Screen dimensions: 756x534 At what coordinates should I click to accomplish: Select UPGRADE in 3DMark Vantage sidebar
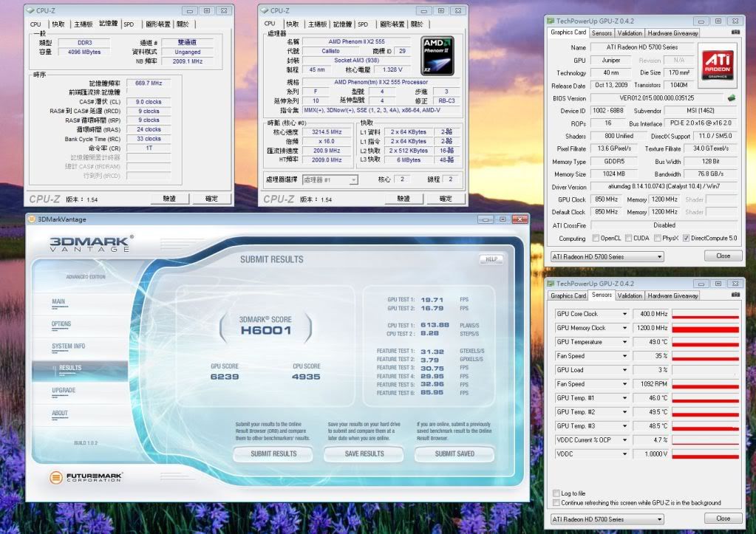(64, 391)
